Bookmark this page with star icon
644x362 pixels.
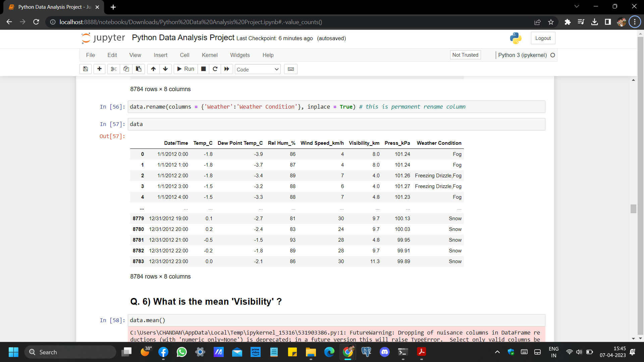(x=551, y=22)
